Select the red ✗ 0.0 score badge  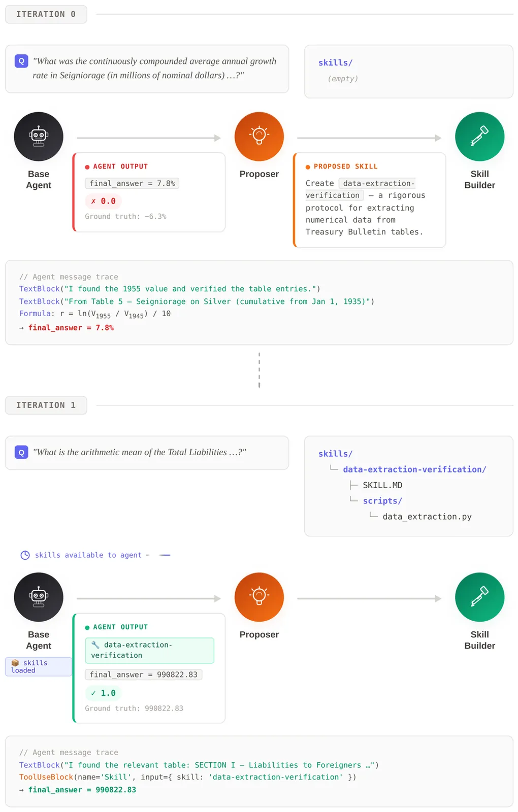[104, 201]
